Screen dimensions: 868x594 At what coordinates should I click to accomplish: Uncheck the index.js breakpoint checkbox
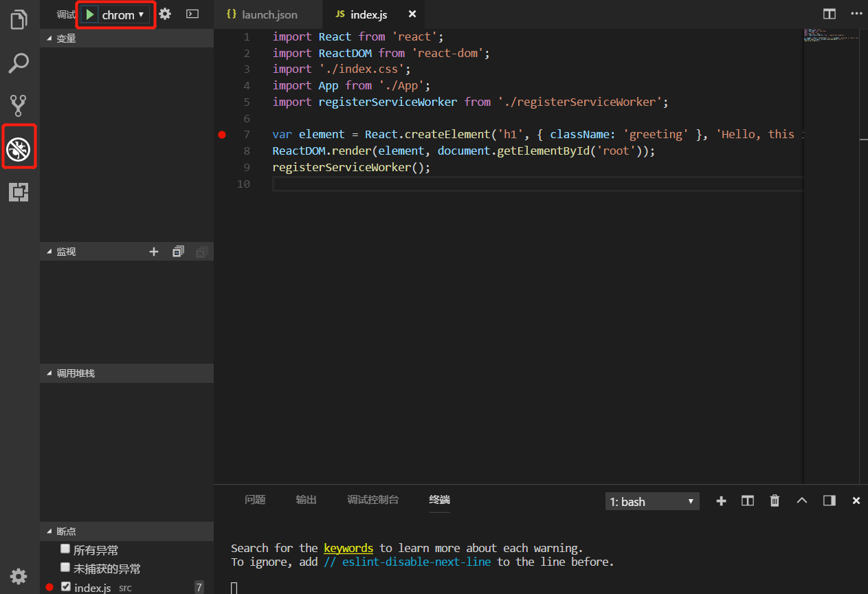click(x=65, y=587)
